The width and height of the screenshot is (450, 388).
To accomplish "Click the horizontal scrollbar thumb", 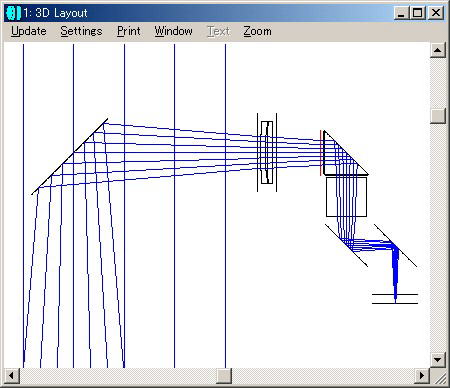I will point(224,376).
